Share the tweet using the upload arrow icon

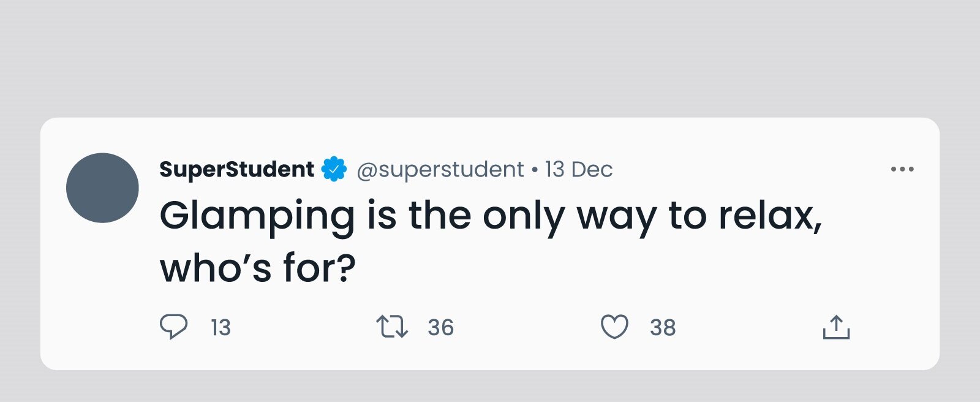tap(836, 327)
